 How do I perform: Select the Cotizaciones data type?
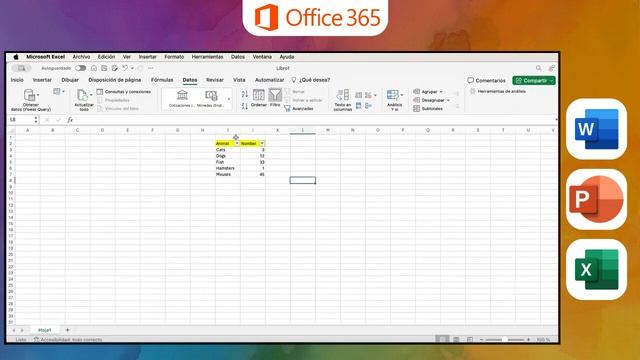182,98
